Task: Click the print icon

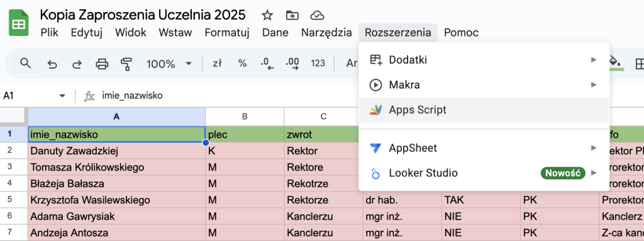Action: click(102, 64)
